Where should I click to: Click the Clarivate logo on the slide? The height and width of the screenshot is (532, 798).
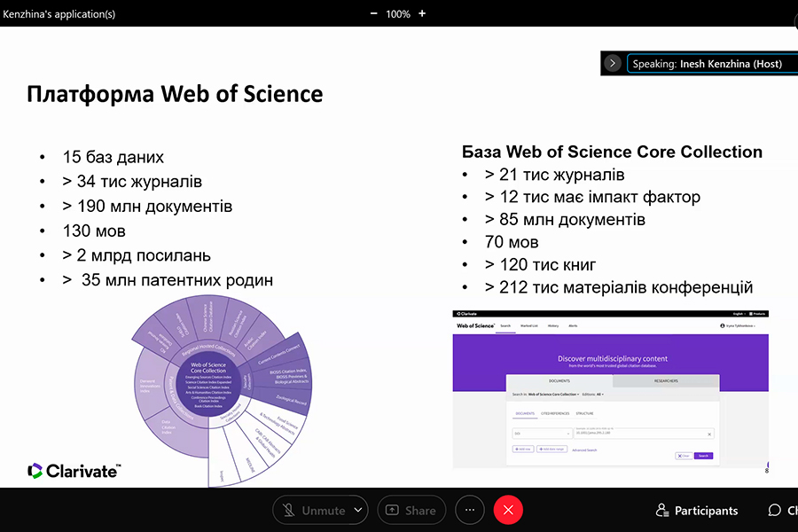(74, 471)
